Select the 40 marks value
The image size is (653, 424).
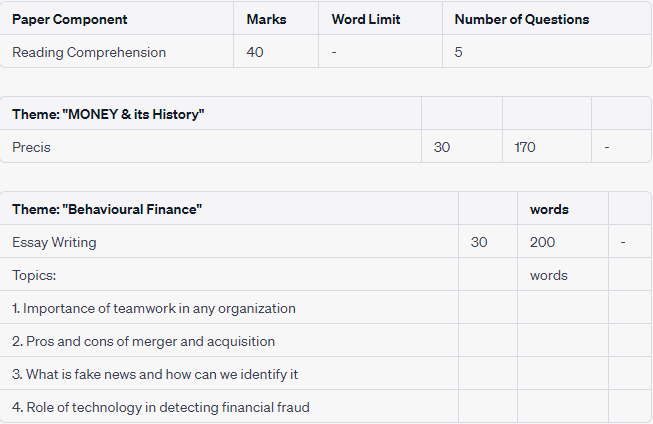(x=255, y=52)
